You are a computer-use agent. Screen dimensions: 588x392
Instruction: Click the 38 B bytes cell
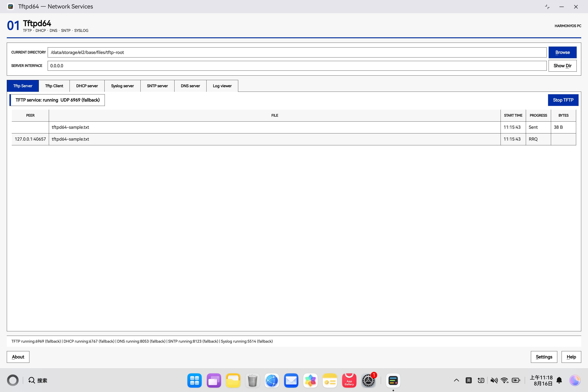point(563,127)
